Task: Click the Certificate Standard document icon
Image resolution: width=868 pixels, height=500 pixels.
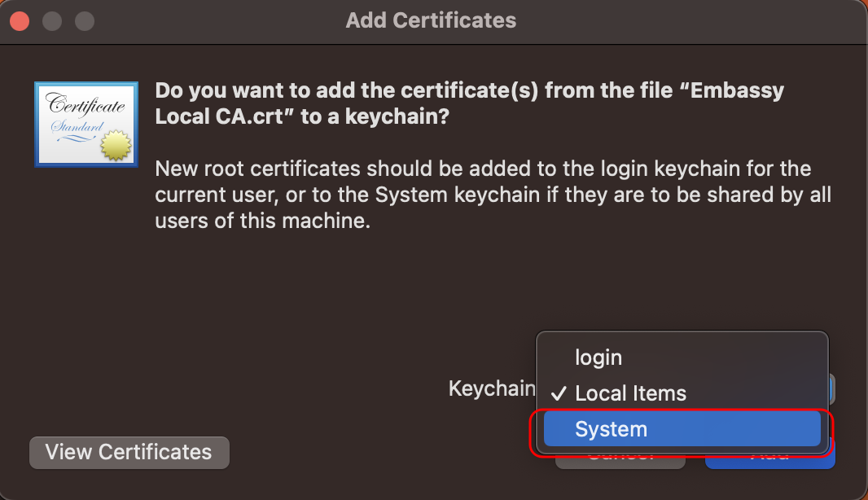Action: point(85,124)
